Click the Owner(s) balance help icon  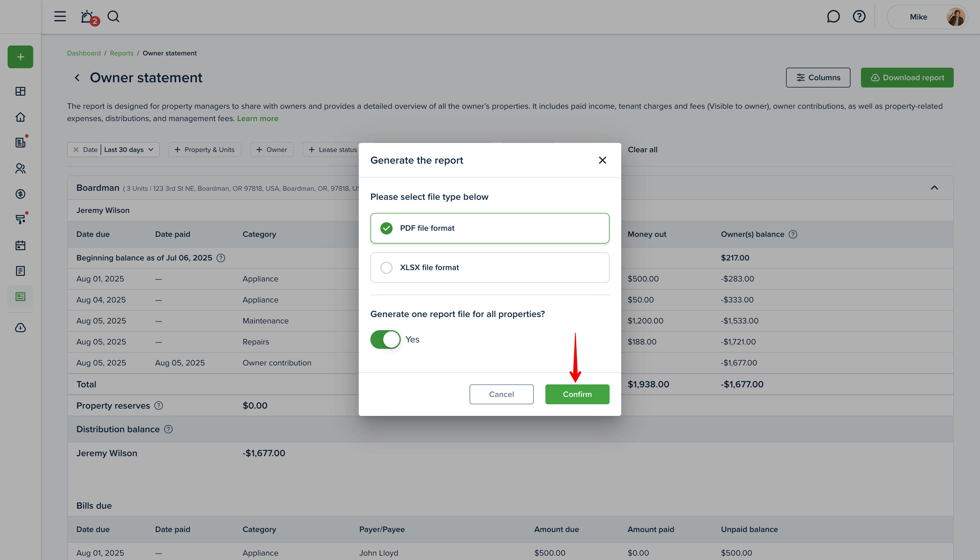[793, 234]
